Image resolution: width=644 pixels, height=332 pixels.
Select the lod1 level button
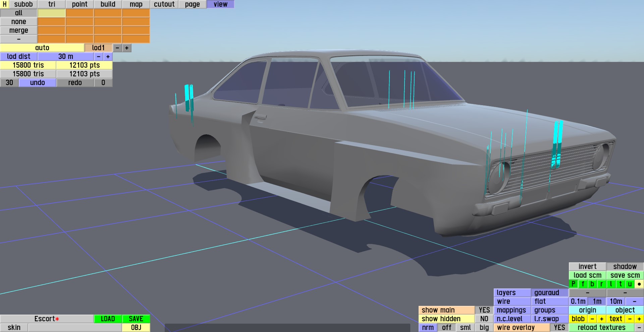[x=99, y=48]
